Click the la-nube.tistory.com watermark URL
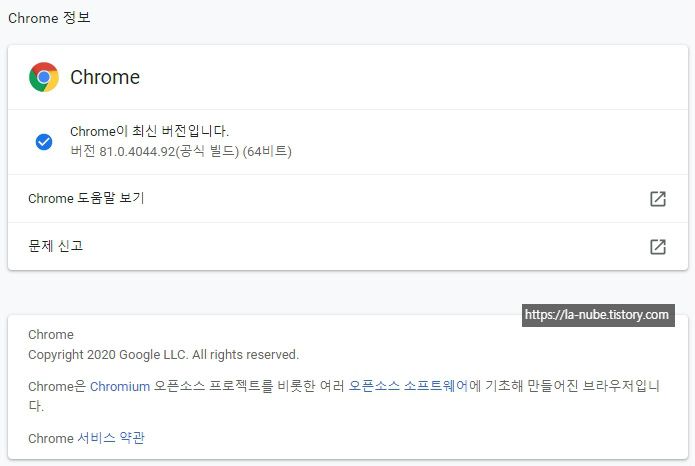Viewport: 695px width, 466px height. tap(598, 315)
